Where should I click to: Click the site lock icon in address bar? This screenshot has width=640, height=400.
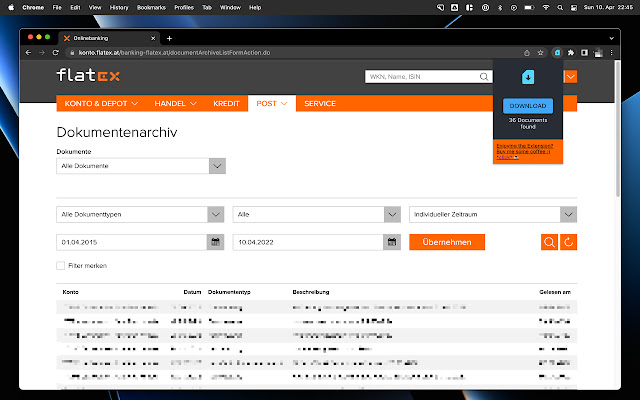click(x=72, y=53)
